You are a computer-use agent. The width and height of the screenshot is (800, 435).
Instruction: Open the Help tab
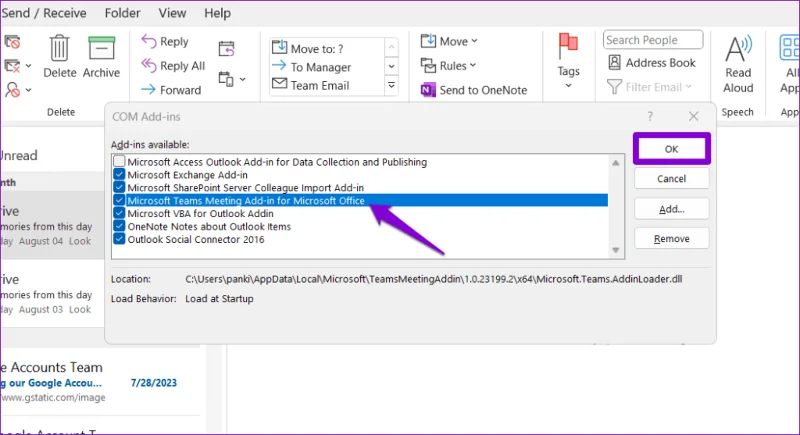tap(217, 13)
